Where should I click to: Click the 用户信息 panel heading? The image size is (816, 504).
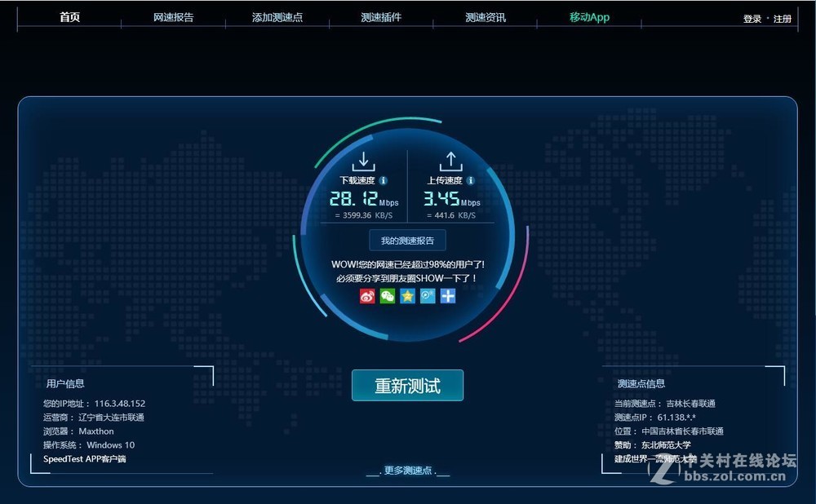click(65, 384)
